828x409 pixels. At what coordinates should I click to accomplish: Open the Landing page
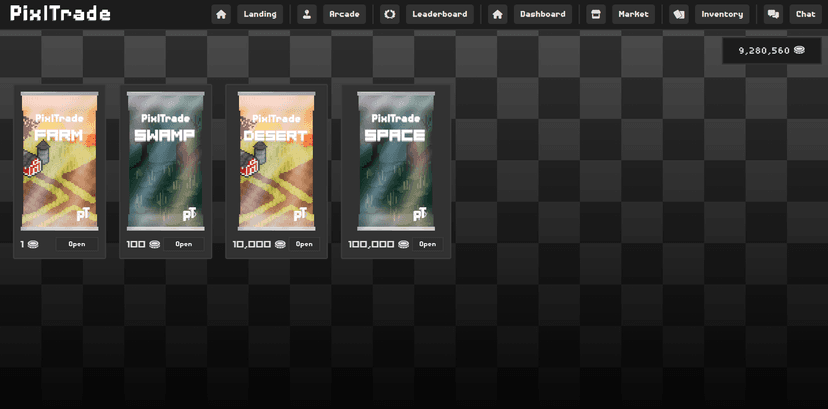tap(260, 14)
